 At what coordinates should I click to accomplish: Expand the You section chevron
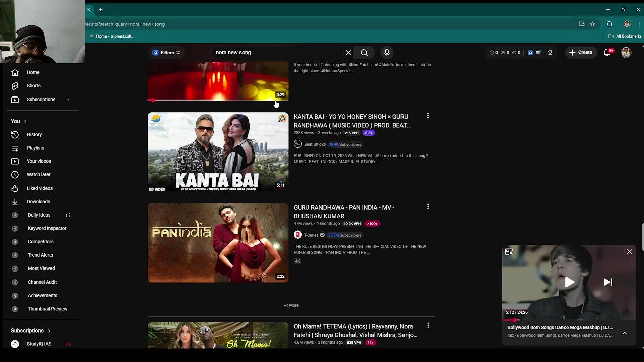(x=25, y=121)
